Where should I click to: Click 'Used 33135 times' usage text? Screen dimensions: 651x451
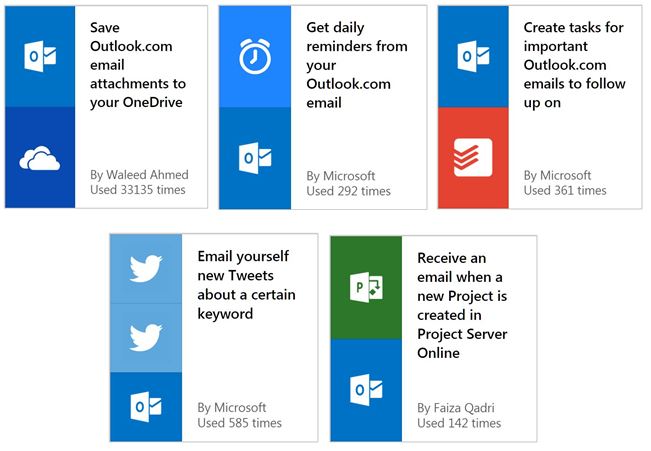pyautogui.click(x=138, y=190)
